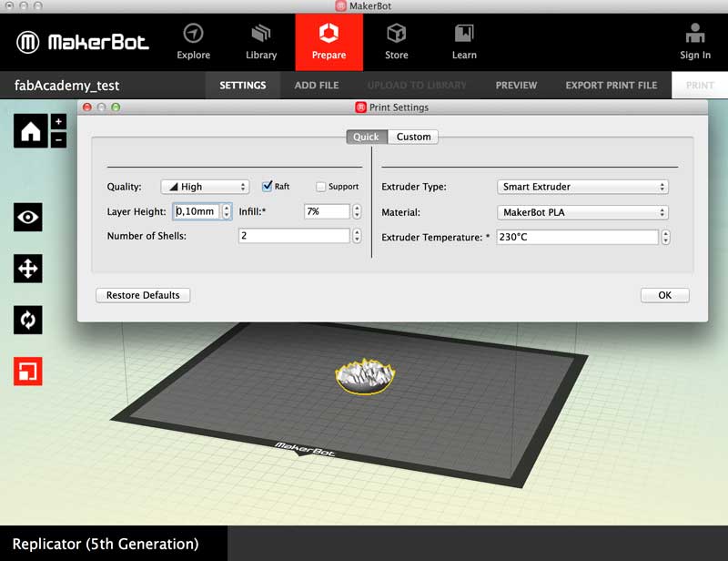Reset view with the Home button
This screenshot has height=561, width=728.
point(31,131)
